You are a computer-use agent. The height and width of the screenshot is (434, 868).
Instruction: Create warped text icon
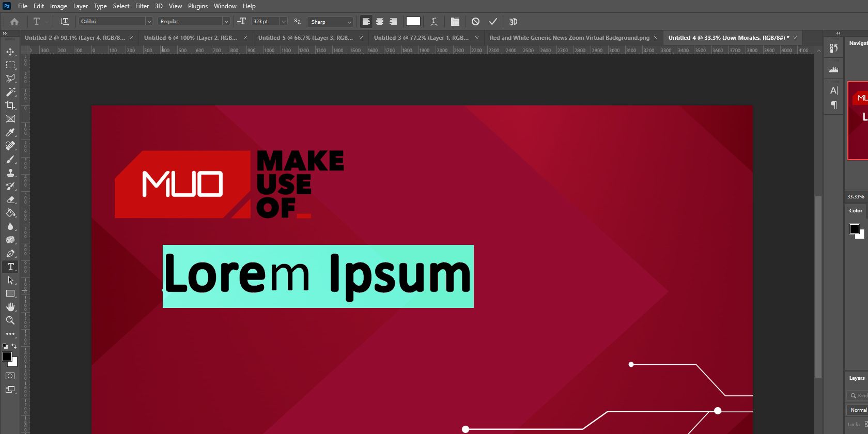[434, 22]
